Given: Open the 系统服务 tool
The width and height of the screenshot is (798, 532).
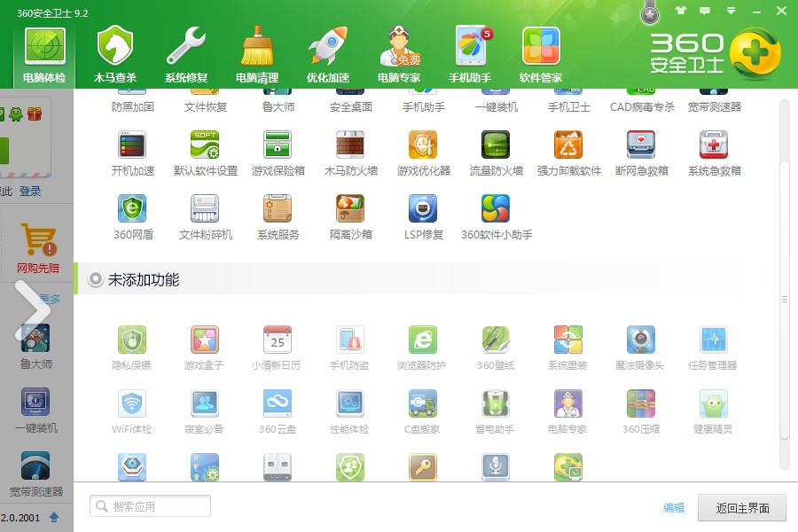Looking at the screenshot, I should pos(278,217).
